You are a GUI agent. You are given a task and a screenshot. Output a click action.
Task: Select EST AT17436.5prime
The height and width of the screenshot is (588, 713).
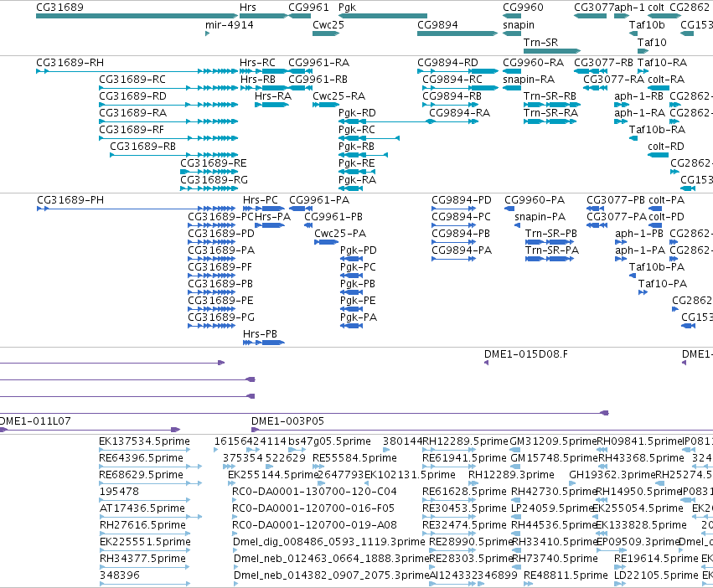151,517
